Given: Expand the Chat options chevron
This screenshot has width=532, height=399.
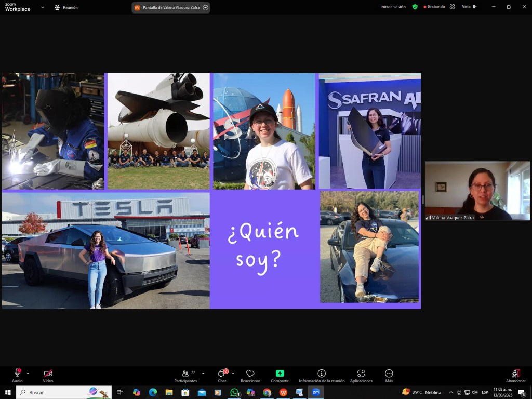Looking at the screenshot, I should click(x=233, y=373).
